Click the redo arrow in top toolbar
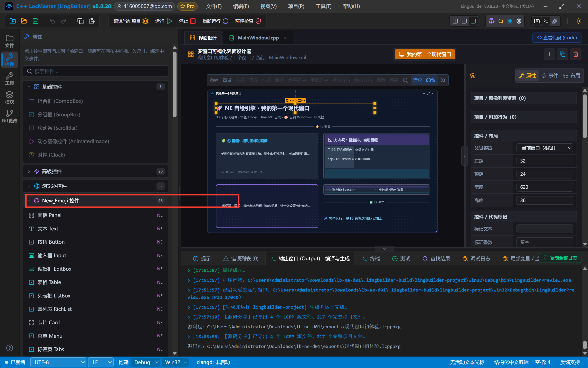Viewport: 588px width, 368px height. (64, 21)
